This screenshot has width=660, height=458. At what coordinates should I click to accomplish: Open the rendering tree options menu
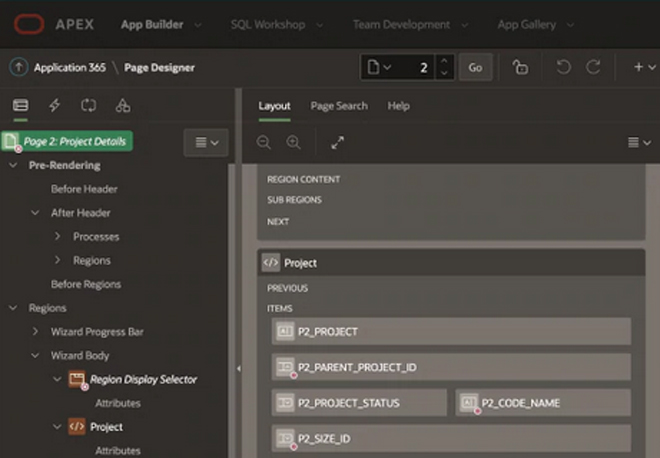[206, 143]
